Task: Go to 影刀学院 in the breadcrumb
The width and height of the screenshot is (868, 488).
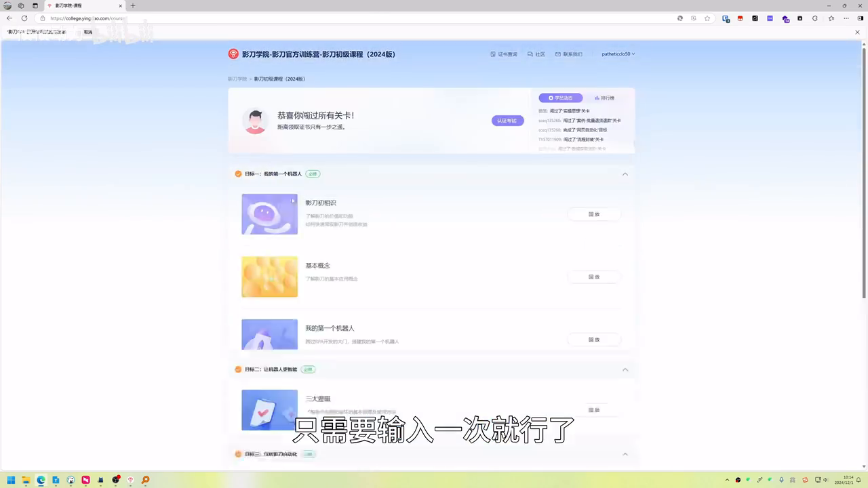Action: (x=237, y=79)
